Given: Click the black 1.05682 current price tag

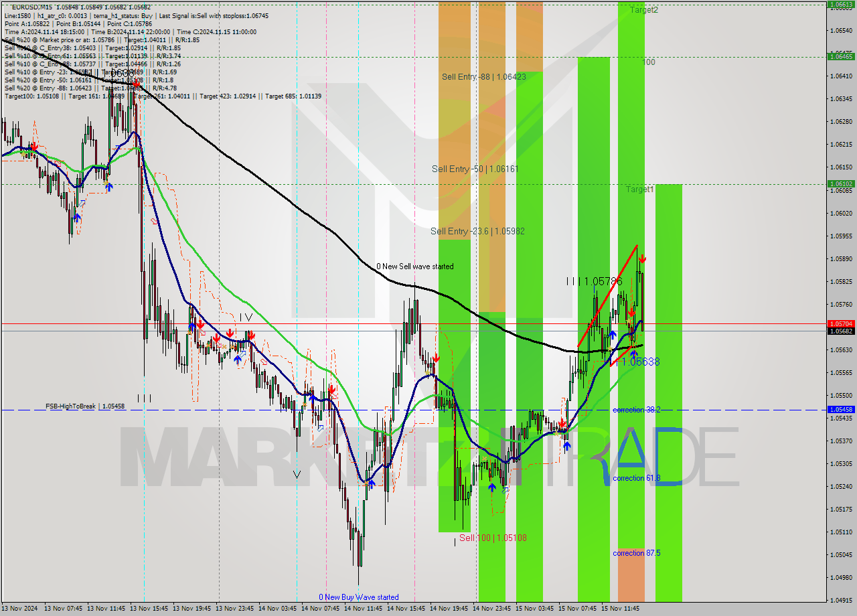Looking at the screenshot, I should tap(840, 331).
